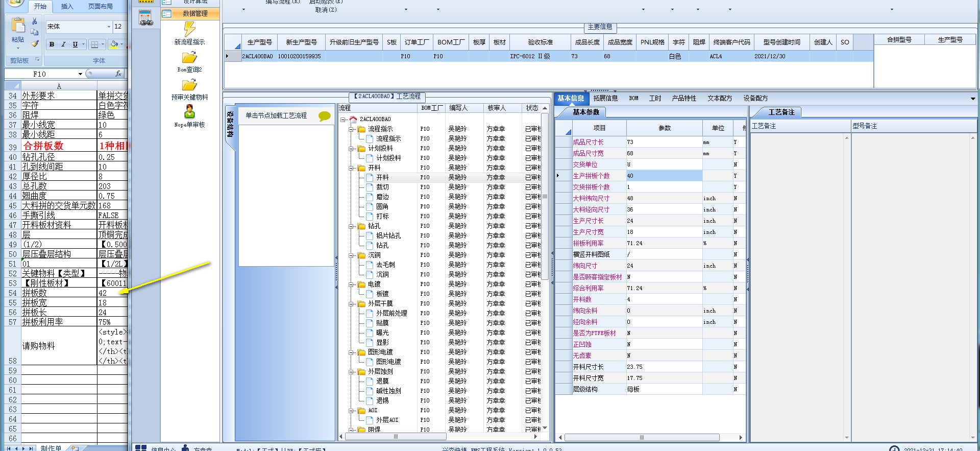Click the 验收标准 column header
This screenshot has height=451, width=980.
pyautogui.click(x=541, y=42)
